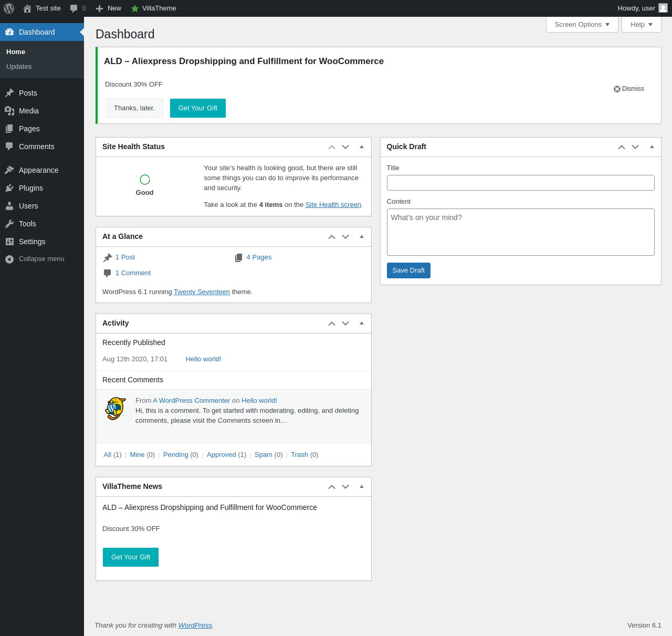The height and width of the screenshot is (636, 672).
Task: Open Test site in the admin bar
Action: 42,8
